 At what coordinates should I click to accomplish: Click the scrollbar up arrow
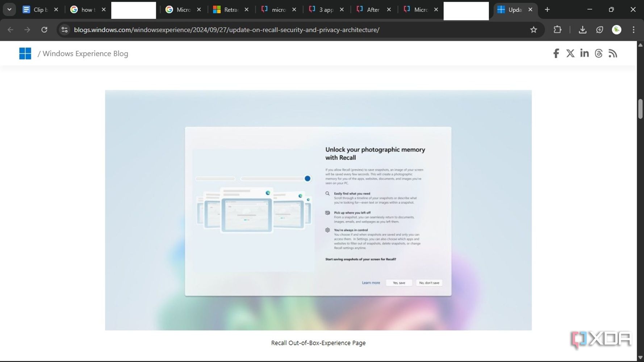point(640,45)
